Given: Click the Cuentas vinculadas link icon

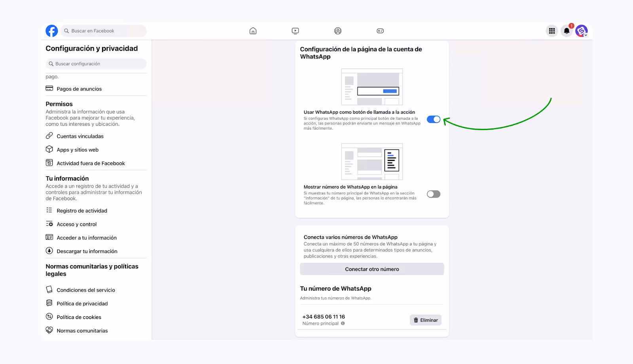Looking at the screenshot, I should pos(49,136).
